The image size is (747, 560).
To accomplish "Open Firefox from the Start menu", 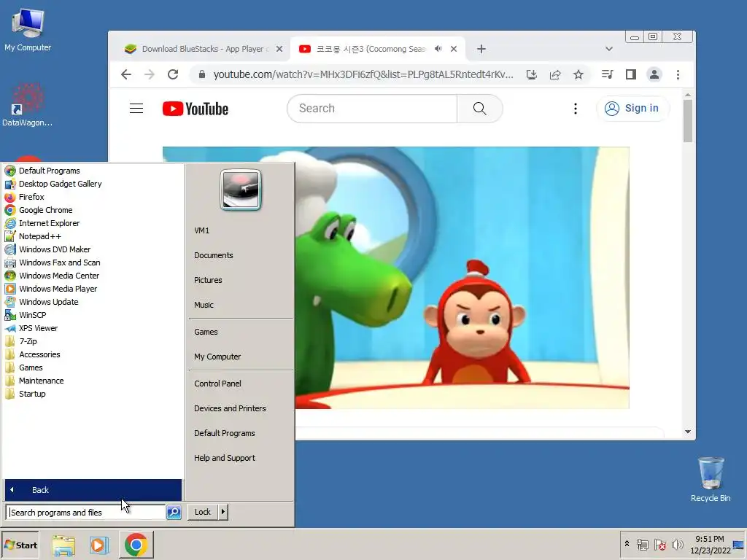I will 31,197.
